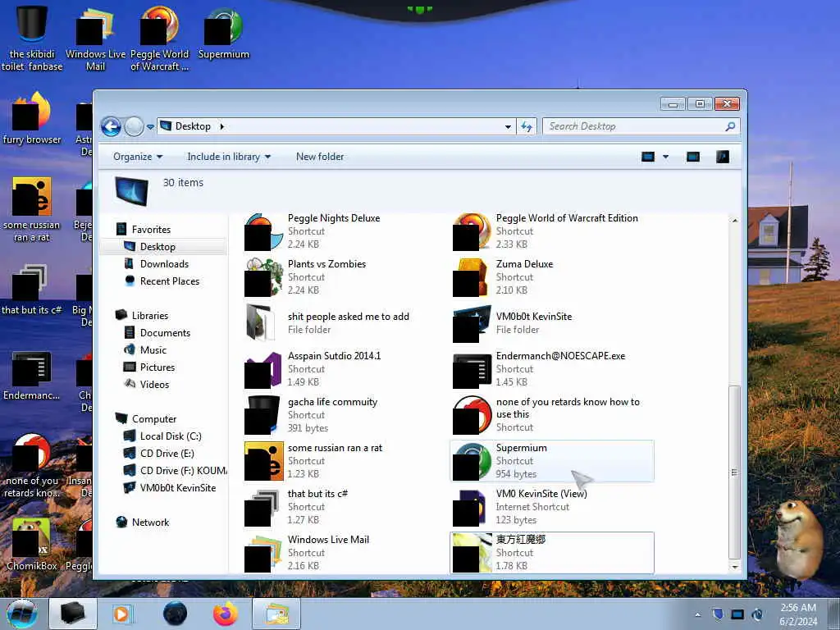Open CD Drive (E:)
The image size is (840, 630).
point(167,453)
